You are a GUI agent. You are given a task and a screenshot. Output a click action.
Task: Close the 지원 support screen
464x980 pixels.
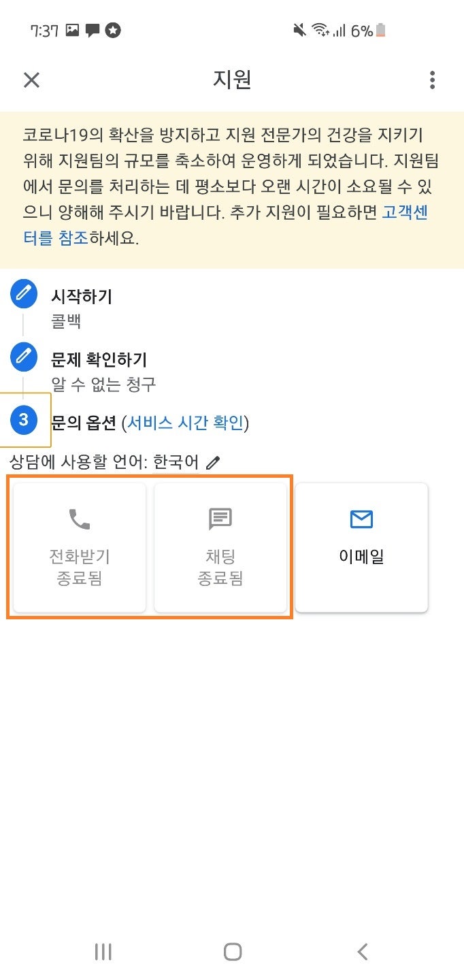point(32,80)
